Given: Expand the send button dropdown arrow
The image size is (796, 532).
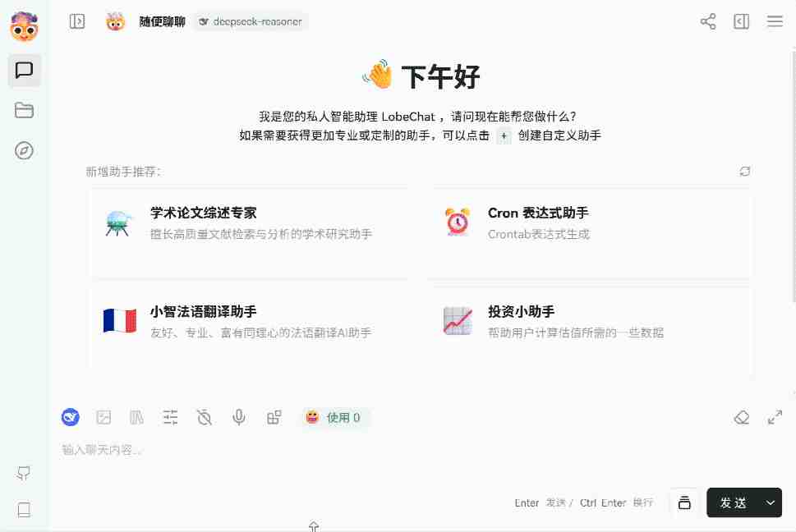Looking at the screenshot, I should pyautogui.click(x=771, y=502).
